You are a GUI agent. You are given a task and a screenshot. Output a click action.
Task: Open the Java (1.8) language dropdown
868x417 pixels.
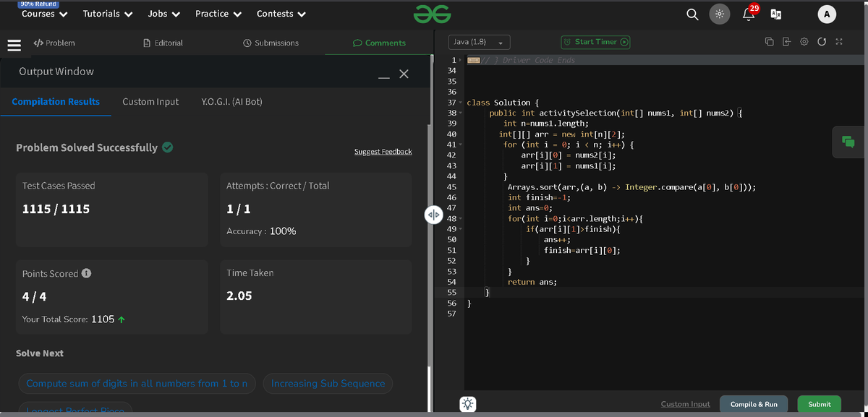pyautogui.click(x=480, y=42)
